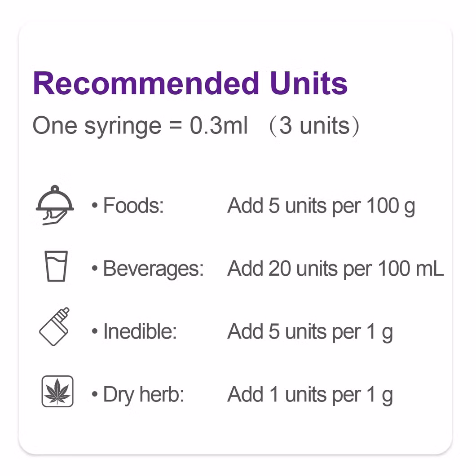Click the Recommended Units heading
The image size is (476, 476).
coord(190,84)
